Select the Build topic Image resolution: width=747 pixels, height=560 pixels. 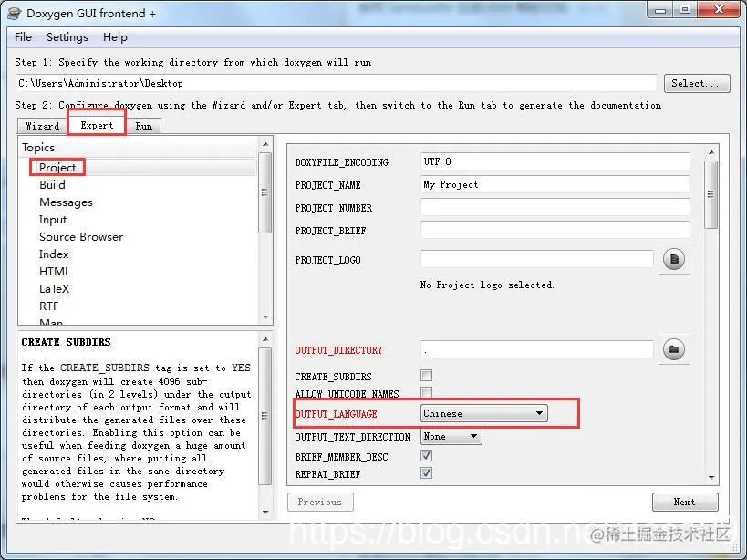[x=52, y=185]
